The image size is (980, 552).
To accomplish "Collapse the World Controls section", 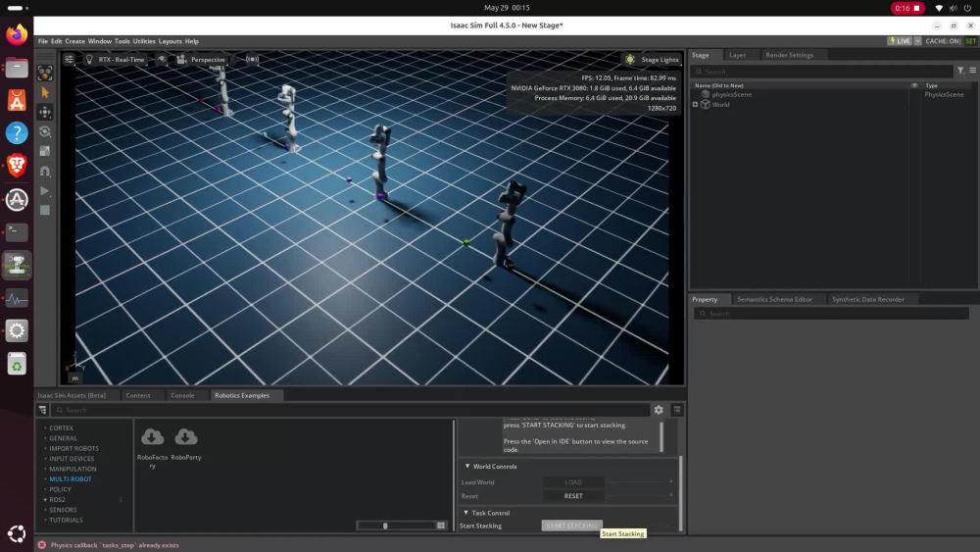I will point(466,467).
